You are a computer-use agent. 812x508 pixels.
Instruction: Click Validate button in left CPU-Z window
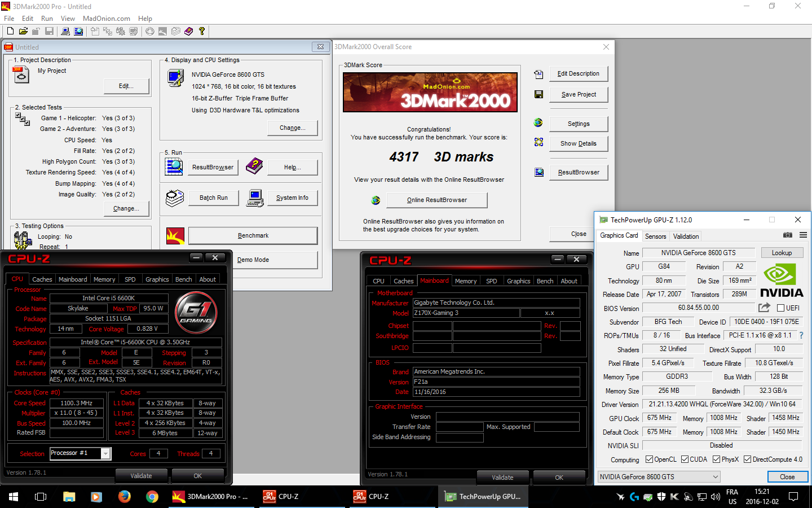141,476
